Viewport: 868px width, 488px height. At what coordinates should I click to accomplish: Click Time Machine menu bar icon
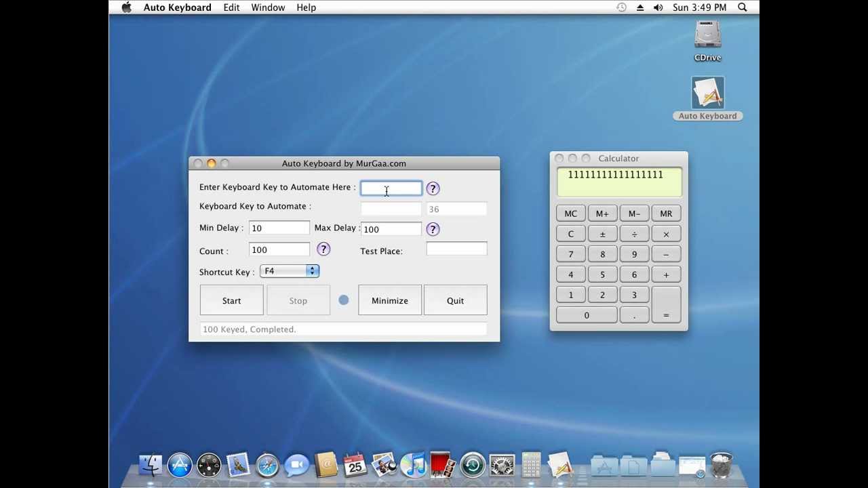(621, 7)
